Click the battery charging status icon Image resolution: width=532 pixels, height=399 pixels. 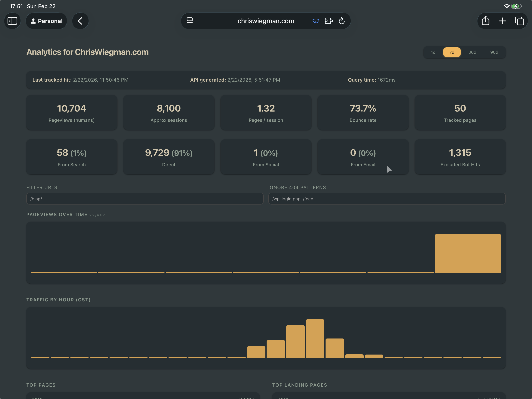tap(516, 6)
